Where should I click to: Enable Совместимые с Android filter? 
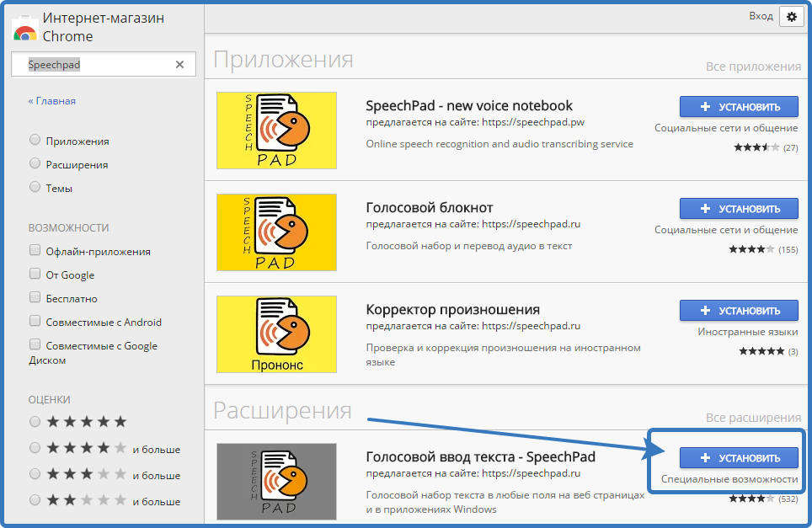(35, 322)
